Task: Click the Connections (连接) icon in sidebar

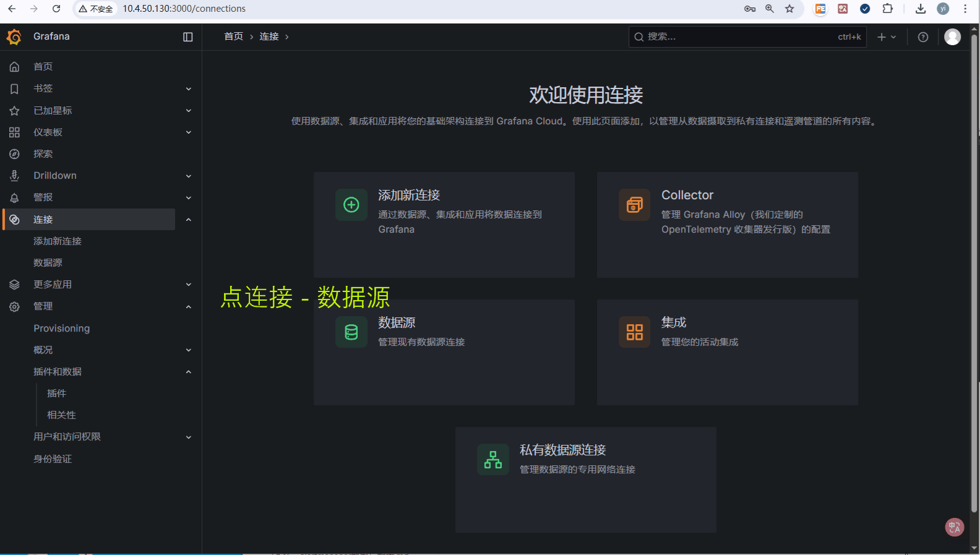Action: 14,220
